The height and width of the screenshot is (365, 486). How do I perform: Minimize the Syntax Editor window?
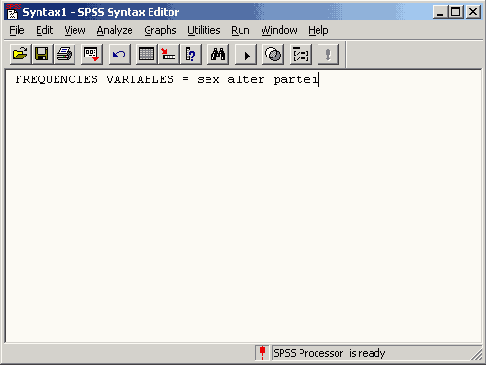pos(440,12)
